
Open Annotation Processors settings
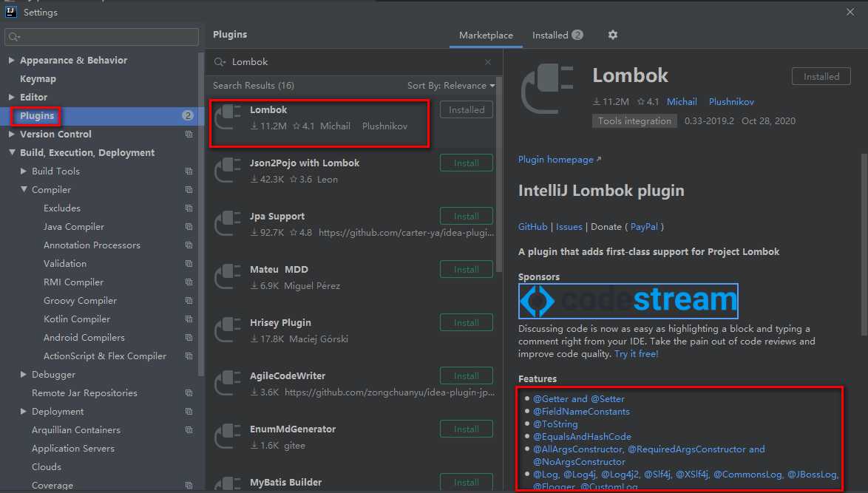(x=92, y=245)
